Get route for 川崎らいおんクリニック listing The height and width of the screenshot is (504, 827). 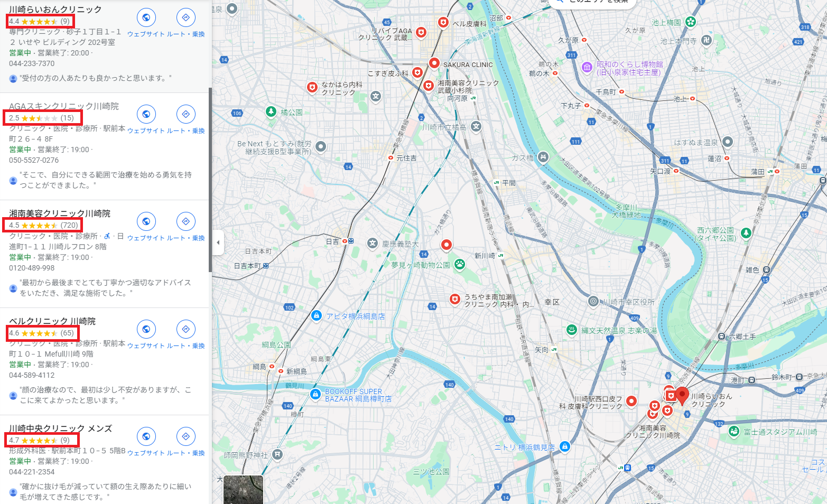pyautogui.click(x=185, y=17)
